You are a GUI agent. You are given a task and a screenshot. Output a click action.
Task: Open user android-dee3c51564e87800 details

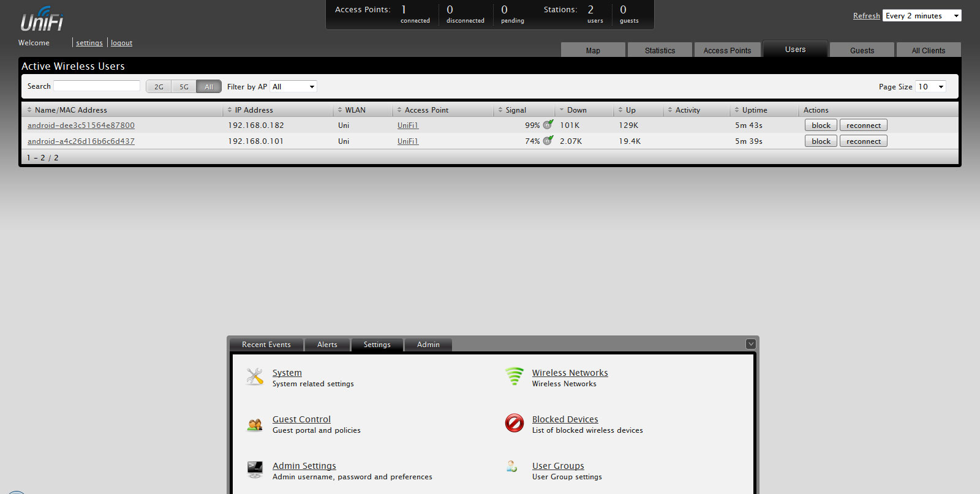coord(81,125)
